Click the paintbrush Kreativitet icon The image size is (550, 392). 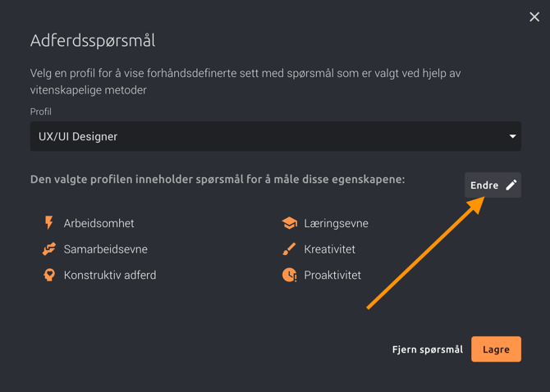click(x=289, y=249)
